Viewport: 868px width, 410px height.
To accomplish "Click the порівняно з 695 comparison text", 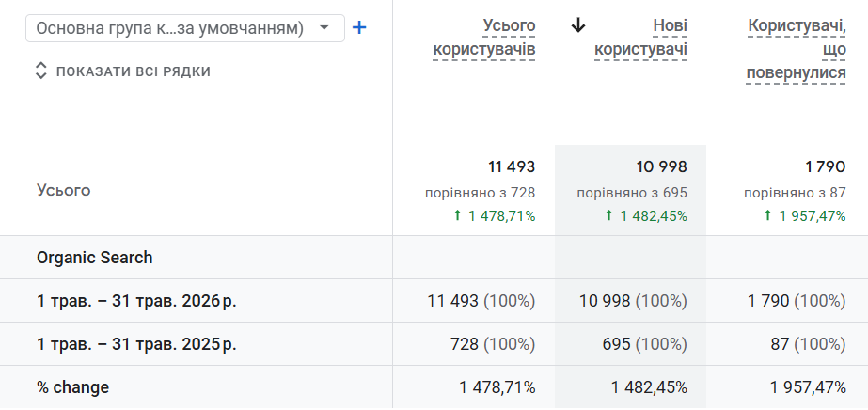I will pos(632,193).
